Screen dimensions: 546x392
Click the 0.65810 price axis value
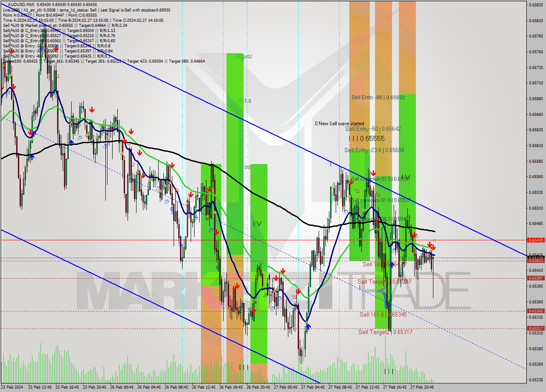(x=536, y=20)
